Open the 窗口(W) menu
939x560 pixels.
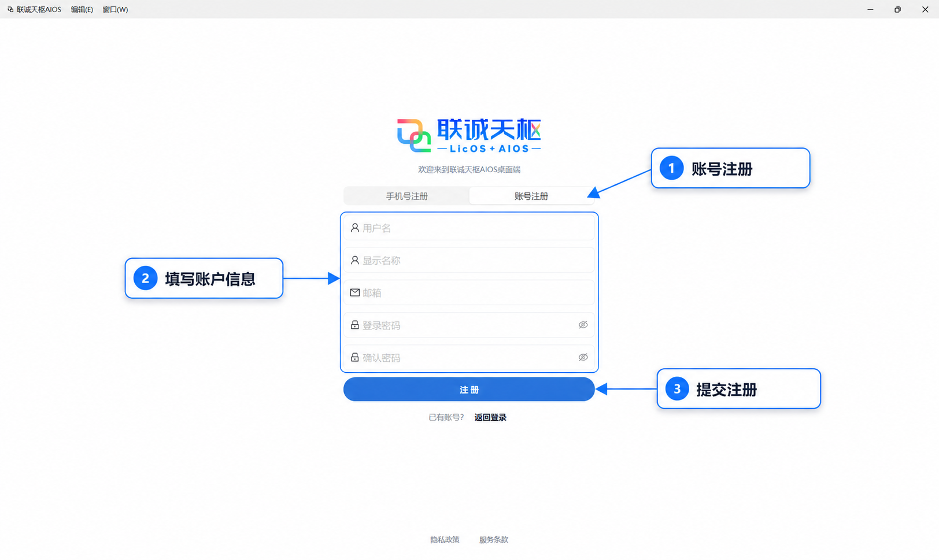point(115,9)
